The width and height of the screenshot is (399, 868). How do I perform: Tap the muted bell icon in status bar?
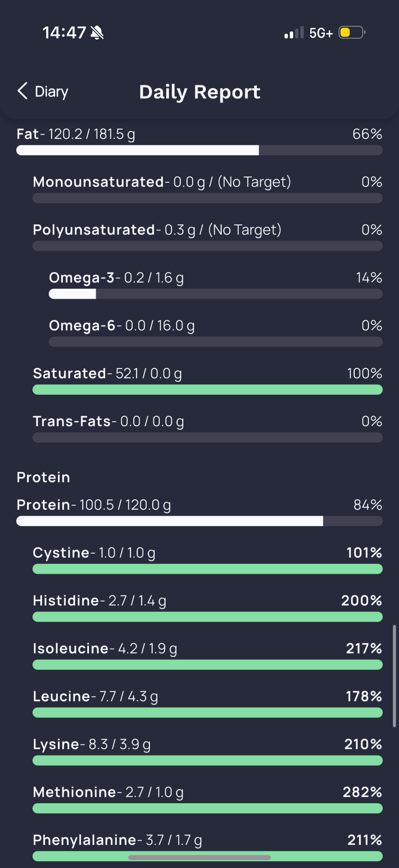pos(97,33)
